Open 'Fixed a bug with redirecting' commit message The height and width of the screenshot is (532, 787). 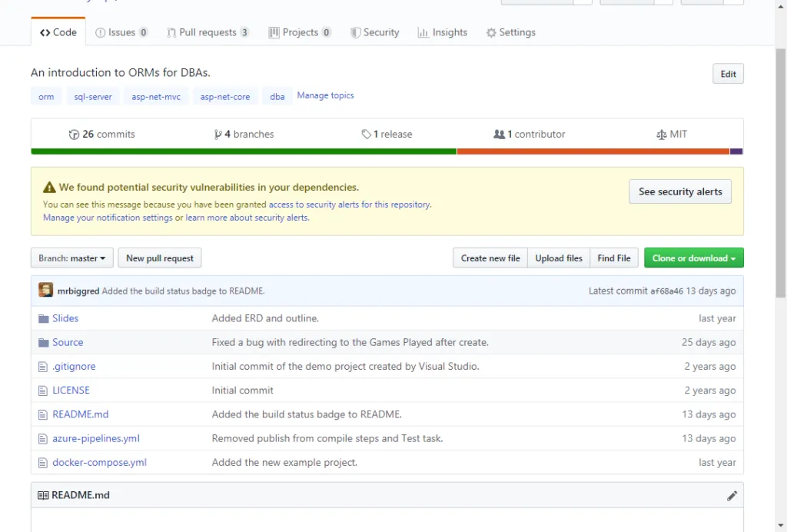pyautogui.click(x=350, y=342)
